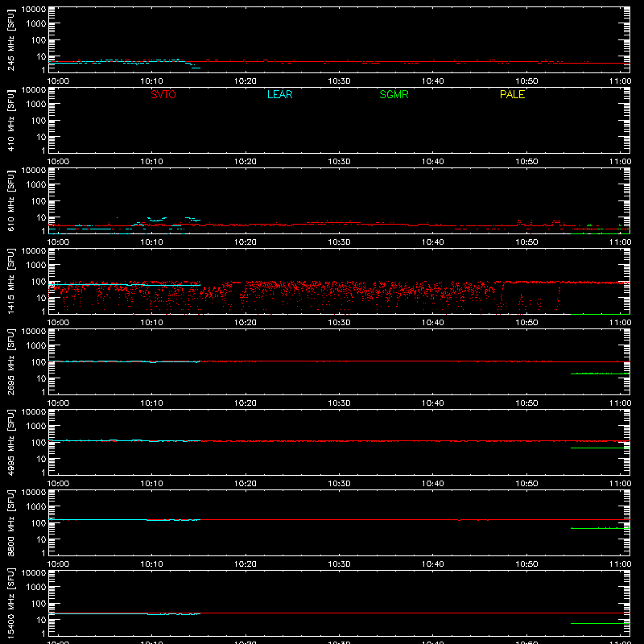Select the 8800 MHz [SFU] axis title

pyautogui.click(x=11, y=522)
